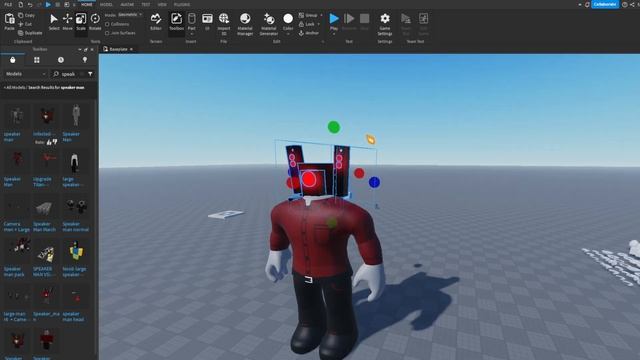
Task: Expand the Lock dropdown arrow
Action: [x=319, y=24]
